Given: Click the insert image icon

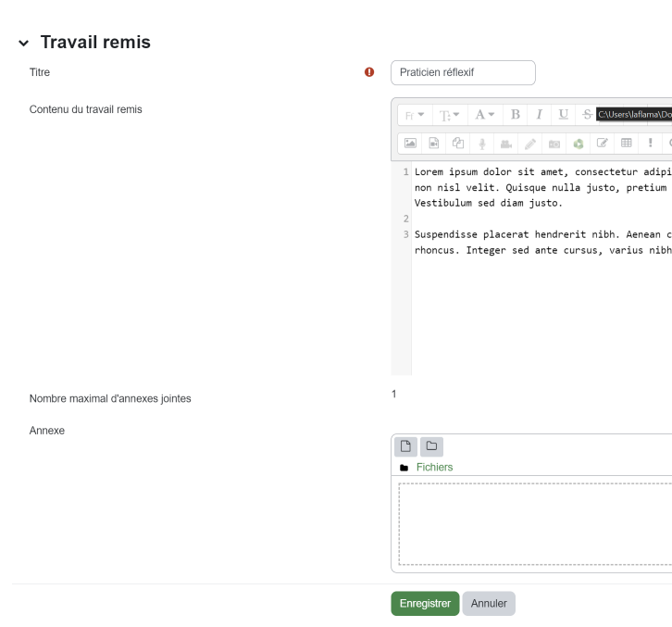Looking at the screenshot, I should pyautogui.click(x=410, y=143).
